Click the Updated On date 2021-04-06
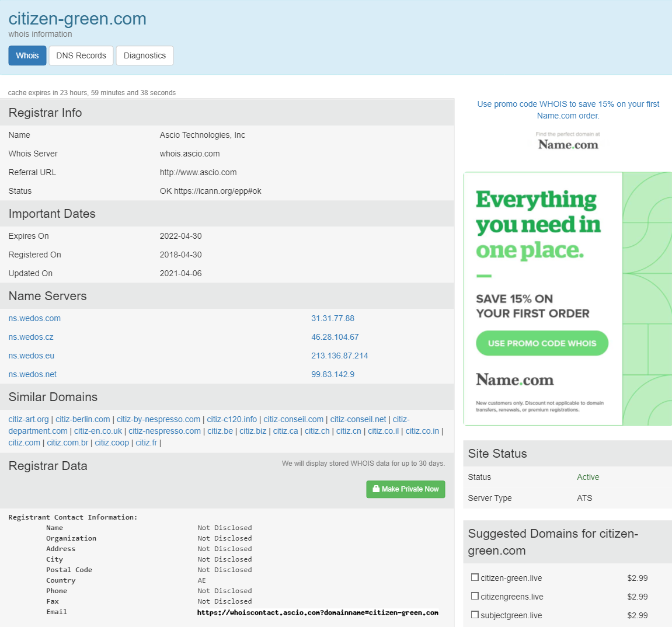Viewport: 672px width, 627px height. [181, 273]
